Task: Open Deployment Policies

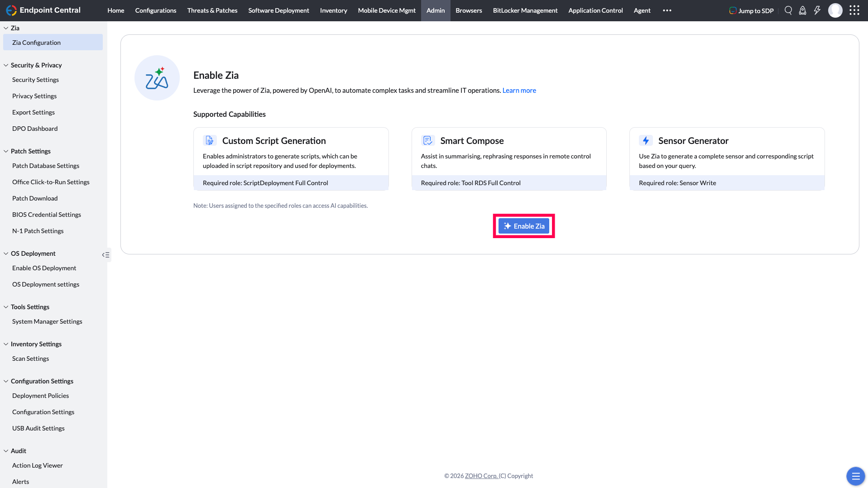Action: click(x=40, y=396)
